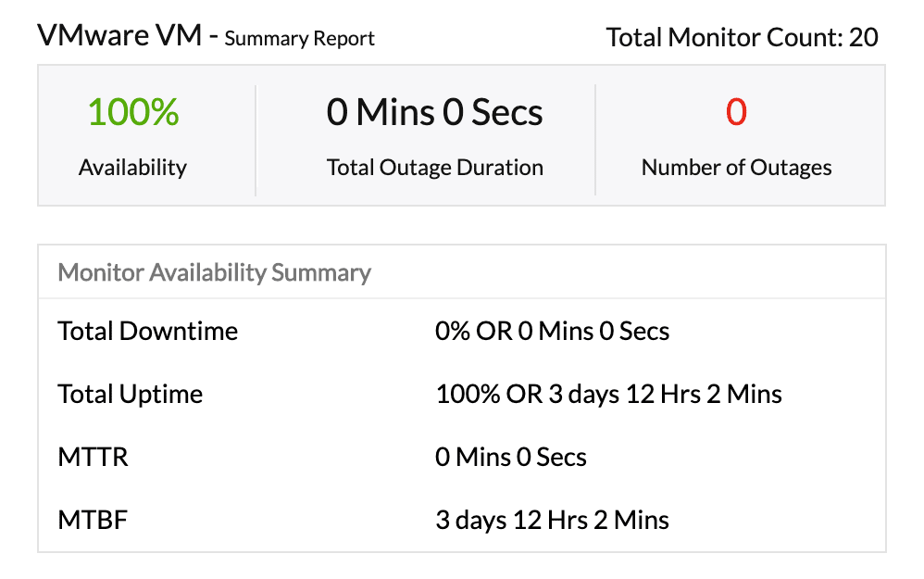Click the Number of Outages label
This screenshot has width=924, height=579.
coord(737,168)
